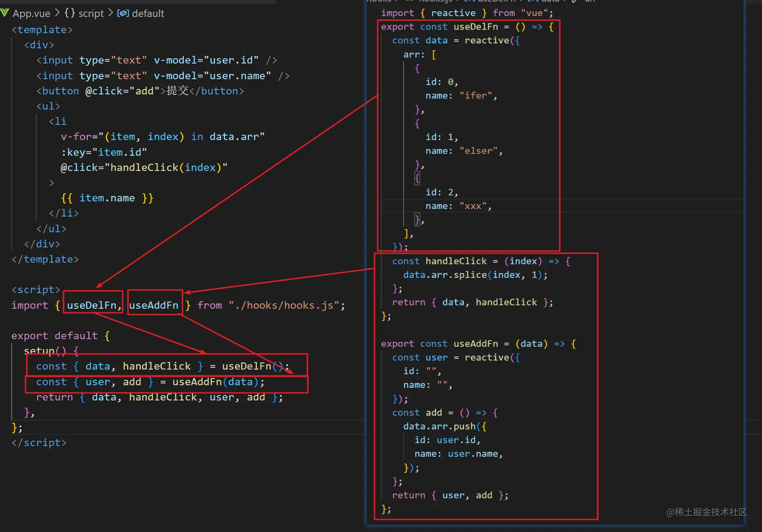Click the data.arr.splice(index, 1) line
Image resolution: width=762 pixels, height=532 pixels.
coord(475,275)
